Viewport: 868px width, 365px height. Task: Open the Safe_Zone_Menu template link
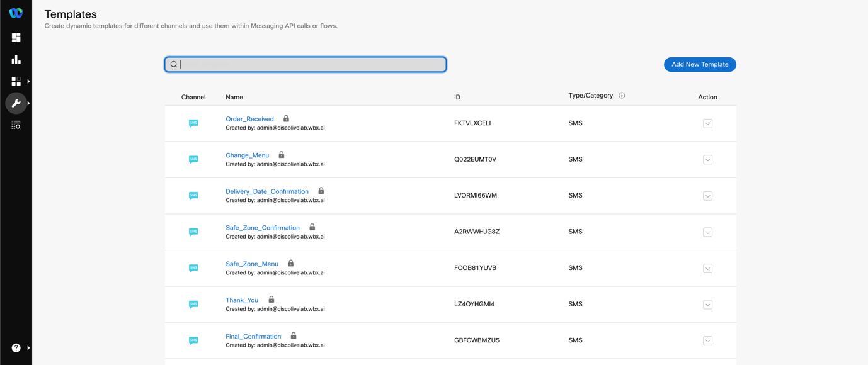click(252, 264)
